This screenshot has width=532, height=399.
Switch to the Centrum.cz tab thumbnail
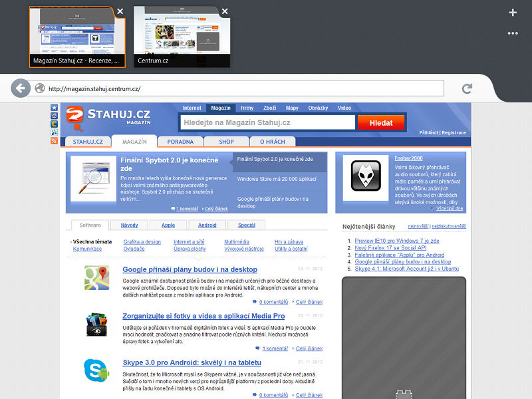182,37
